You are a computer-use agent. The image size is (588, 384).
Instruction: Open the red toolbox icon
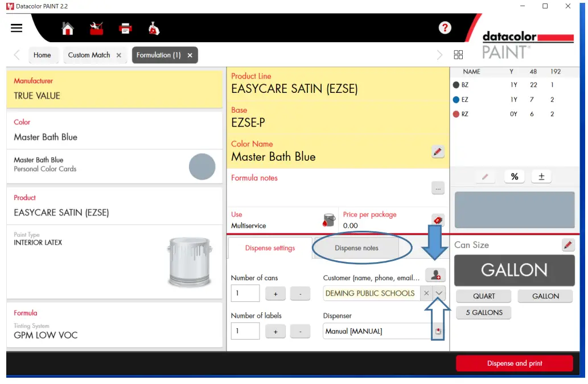96,28
